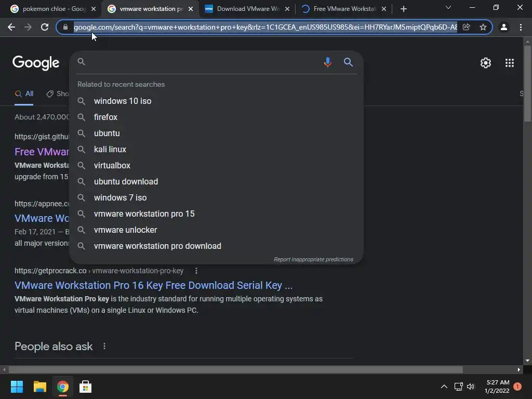The width and height of the screenshot is (532, 399).
Task: Select the All search filter tab
Action: coord(24,94)
